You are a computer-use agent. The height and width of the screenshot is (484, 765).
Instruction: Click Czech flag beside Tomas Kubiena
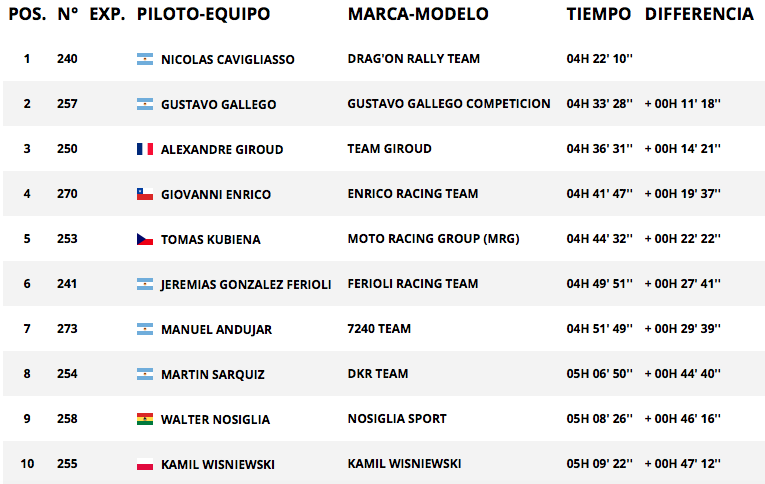[145, 239]
